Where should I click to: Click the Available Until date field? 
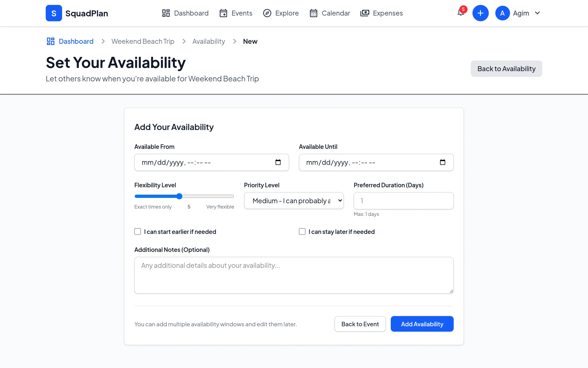pos(376,162)
